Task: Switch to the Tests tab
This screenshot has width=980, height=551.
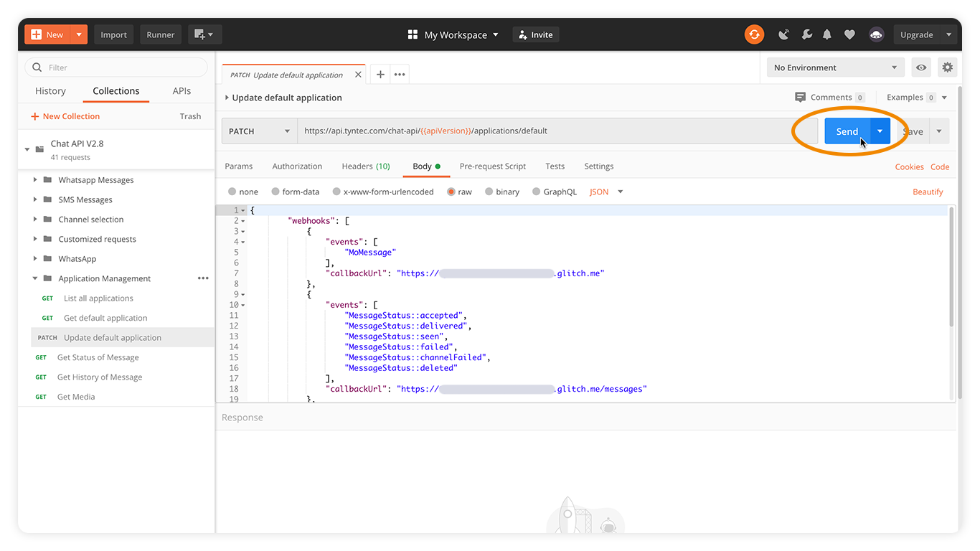Action: (x=555, y=166)
